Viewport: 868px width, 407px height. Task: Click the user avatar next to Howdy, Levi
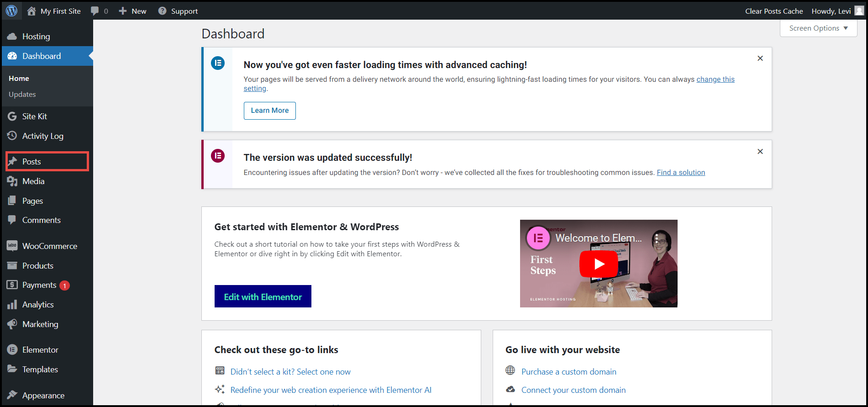coord(859,11)
